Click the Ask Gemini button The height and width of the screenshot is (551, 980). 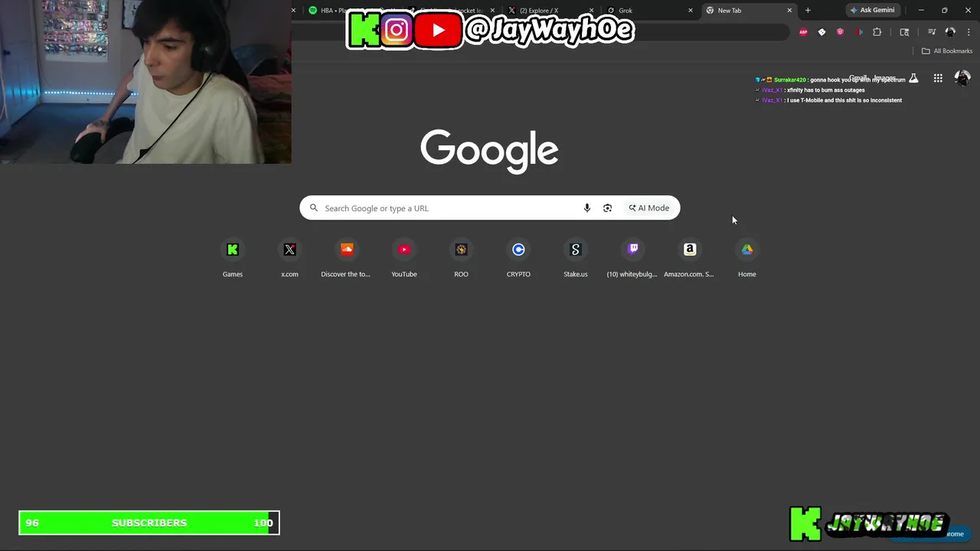pyautogui.click(x=873, y=11)
